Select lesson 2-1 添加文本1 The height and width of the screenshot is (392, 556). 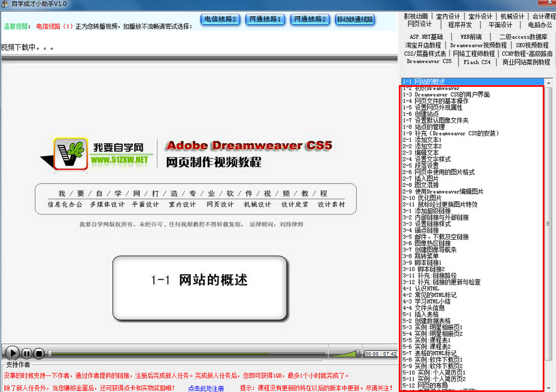[473, 140]
